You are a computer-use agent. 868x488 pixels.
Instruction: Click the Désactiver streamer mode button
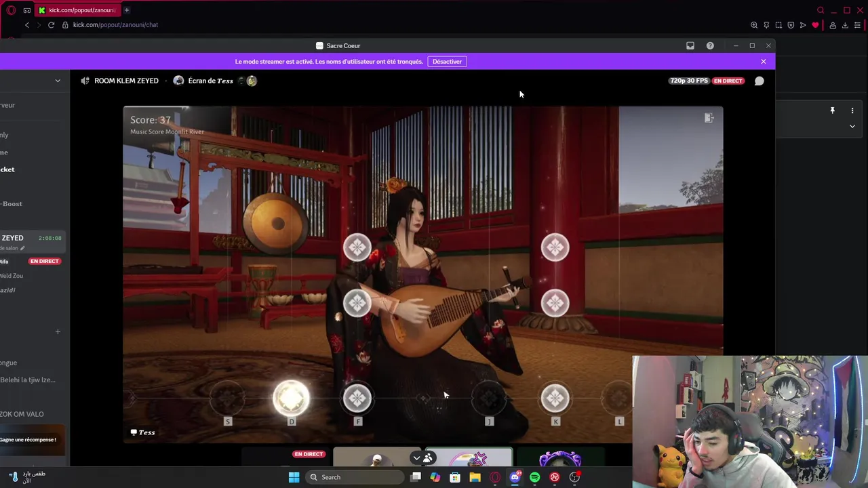coord(447,61)
